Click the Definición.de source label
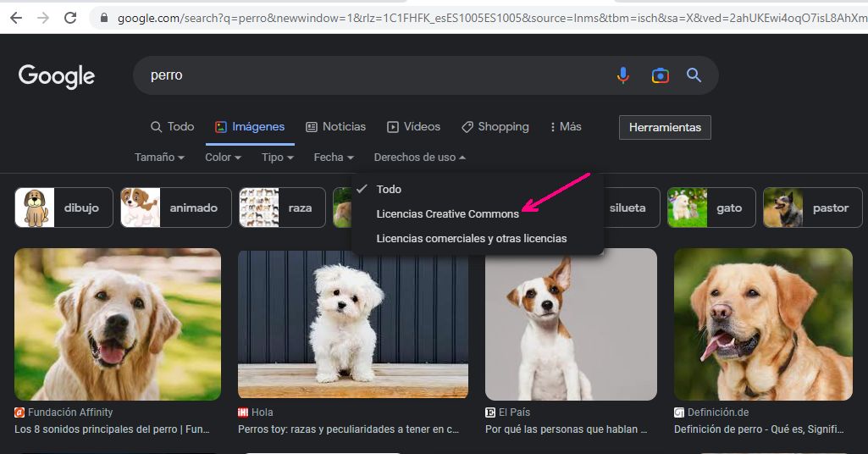 tap(711, 412)
